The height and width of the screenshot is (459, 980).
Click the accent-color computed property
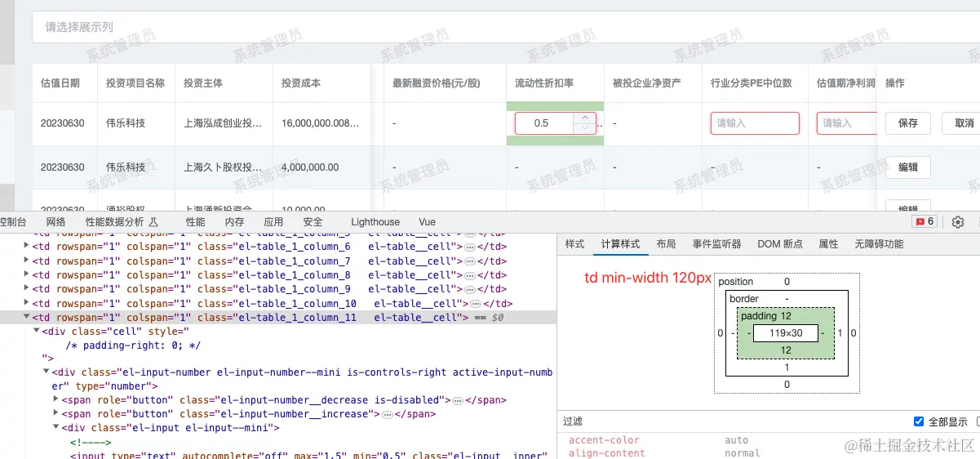tap(604, 440)
